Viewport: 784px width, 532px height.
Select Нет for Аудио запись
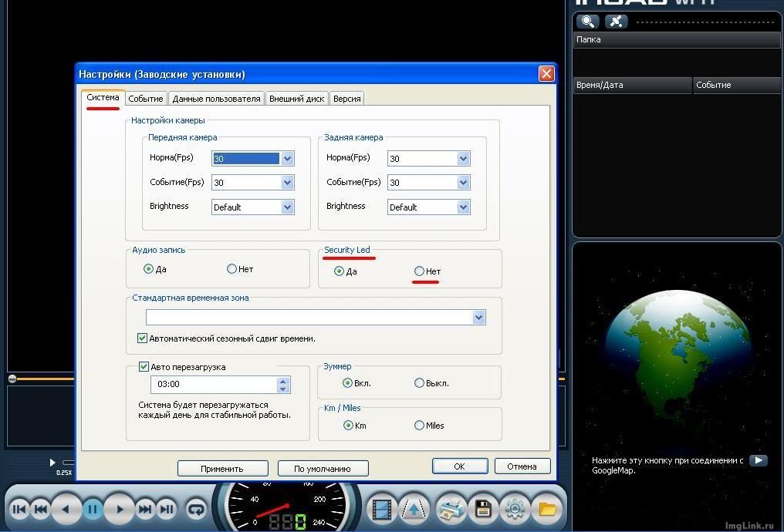(x=231, y=269)
